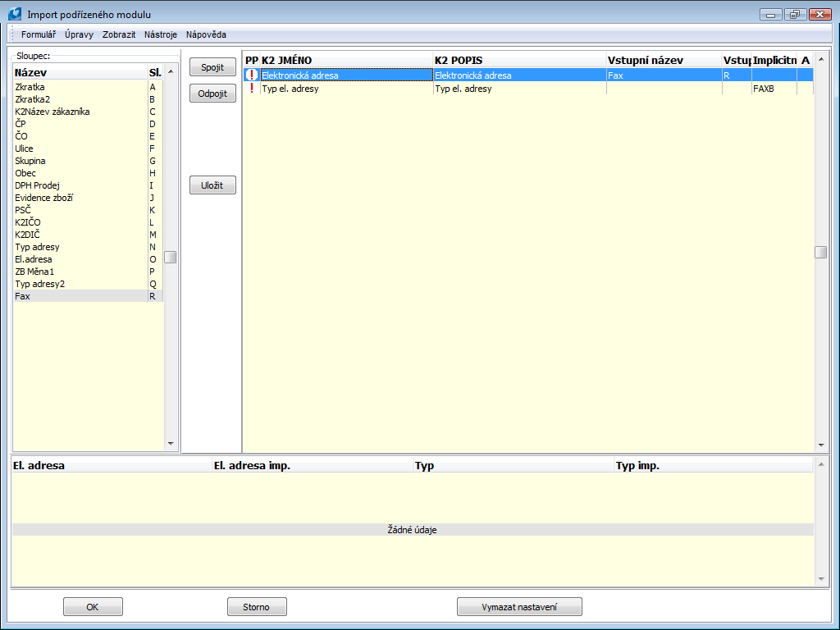Click the down arrow of the mapping grid scrollbar

(821, 443)
